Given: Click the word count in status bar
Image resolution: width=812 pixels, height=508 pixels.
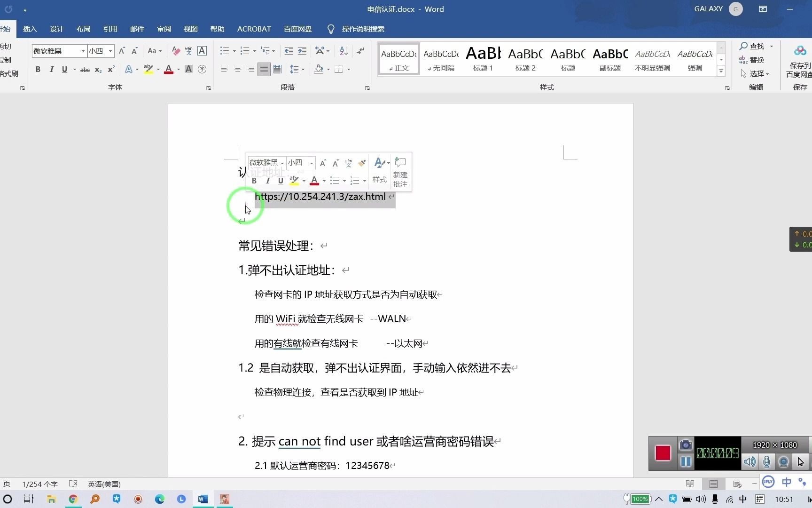Looking at the screenshot, I should (x=40, y=484).
